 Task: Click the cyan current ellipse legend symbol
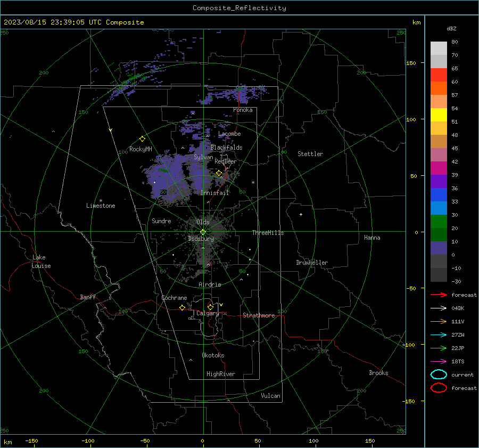coord(439,374)
